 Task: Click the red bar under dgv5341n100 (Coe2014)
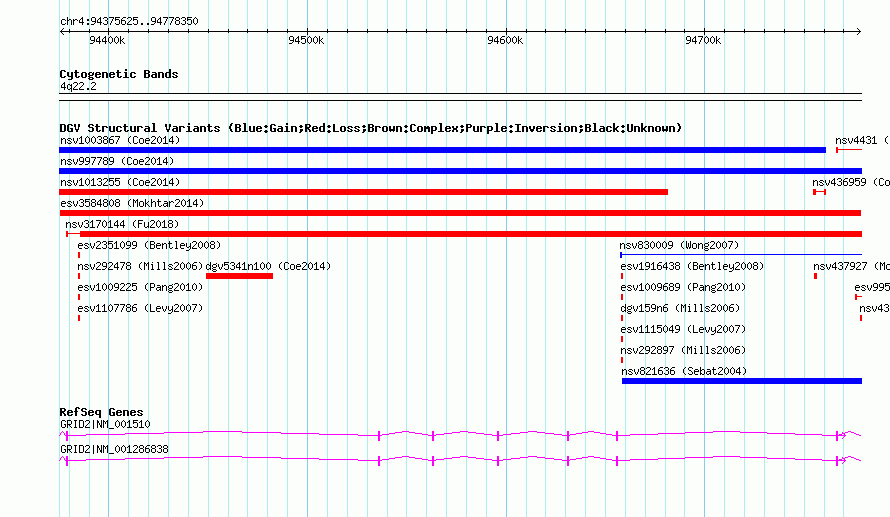(x=240, y=276)
